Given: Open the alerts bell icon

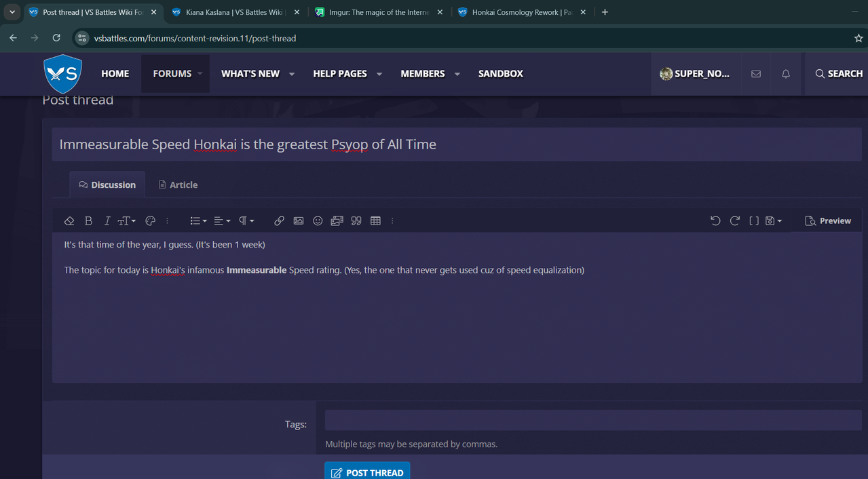Looking at the screenshot, I should pyautogui.click(x=786, y=74).
